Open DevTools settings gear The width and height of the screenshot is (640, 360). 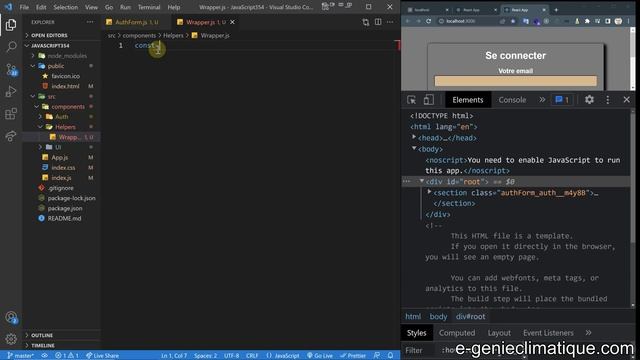coord(589,100)
